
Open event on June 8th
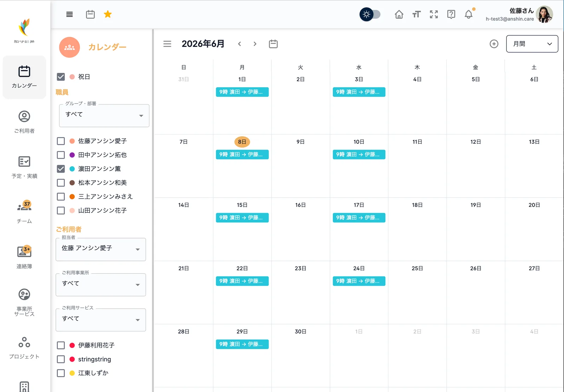[x=242, y=155]
